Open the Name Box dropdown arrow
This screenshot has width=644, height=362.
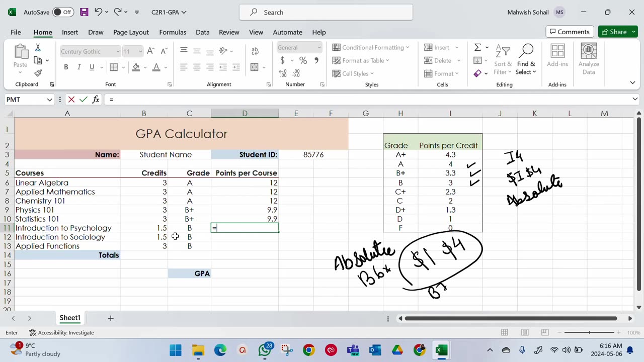point(49,100)
